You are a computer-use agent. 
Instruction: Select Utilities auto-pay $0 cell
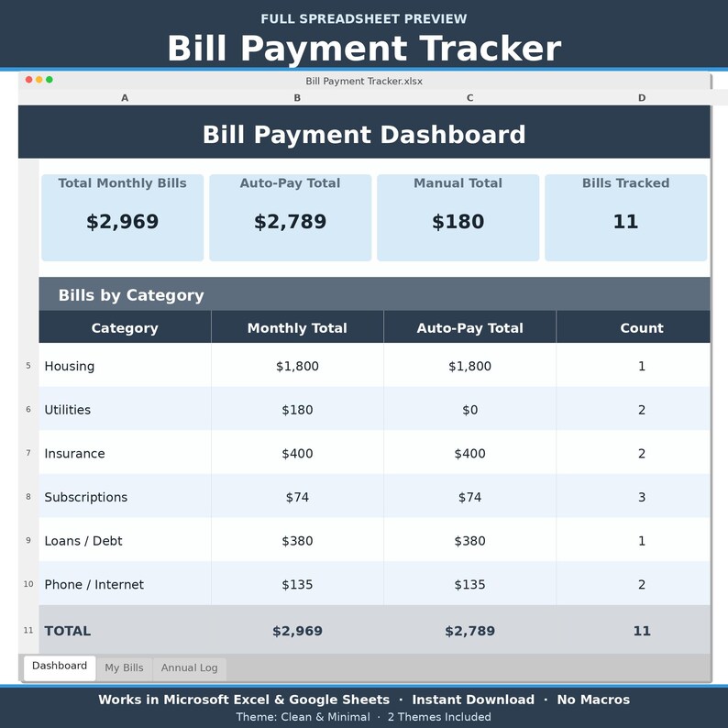pyautogui.click(x=469, y=409)
